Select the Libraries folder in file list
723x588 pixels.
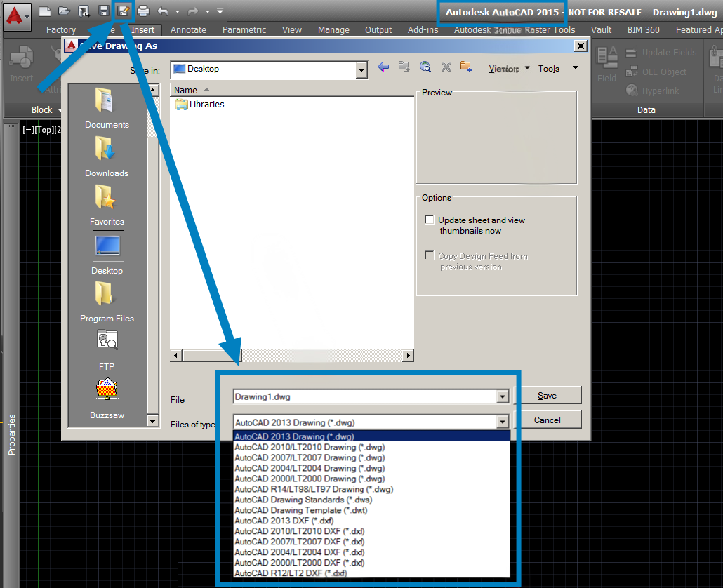click(199, 104)
